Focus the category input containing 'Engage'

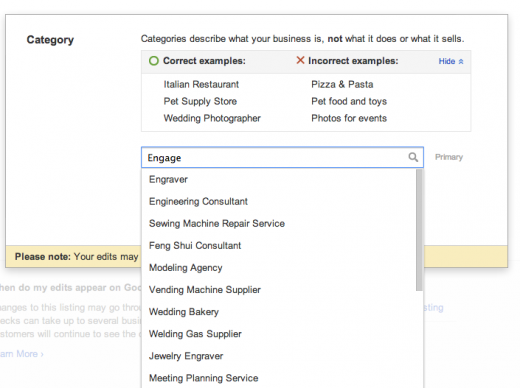282,157
